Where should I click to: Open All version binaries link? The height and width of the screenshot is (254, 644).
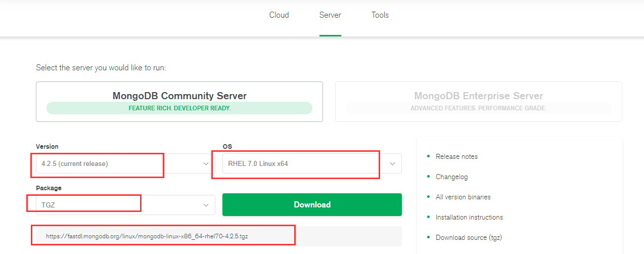tap(463, 197)
